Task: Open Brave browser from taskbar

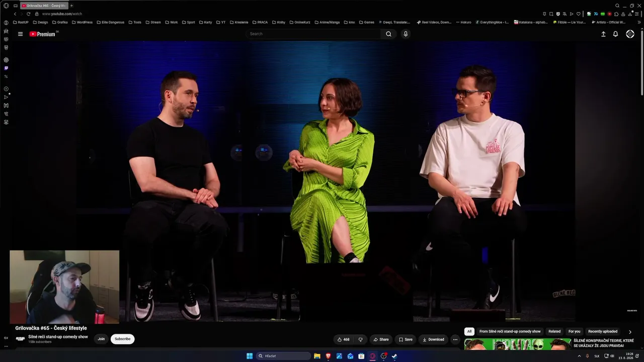Action: [328, 356]
